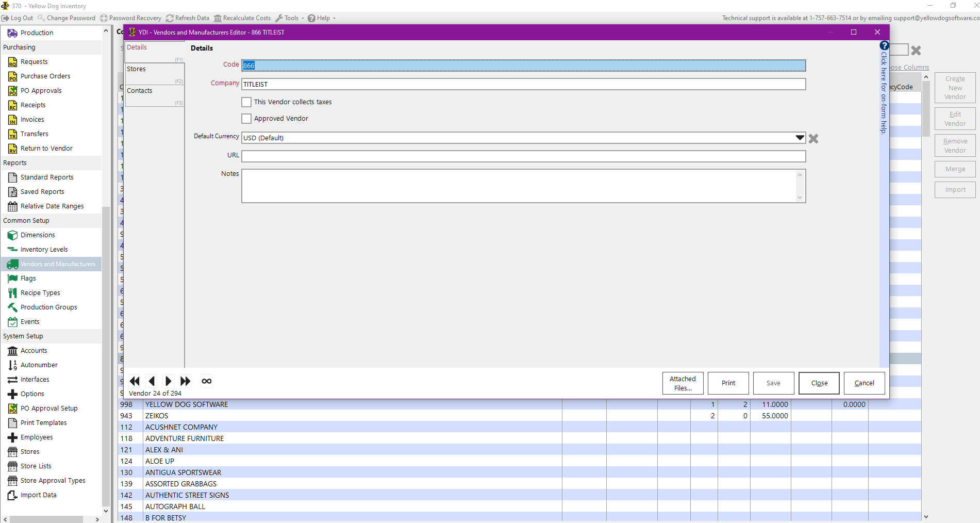Go to the previous vendor record arrow

pos(152,381)
